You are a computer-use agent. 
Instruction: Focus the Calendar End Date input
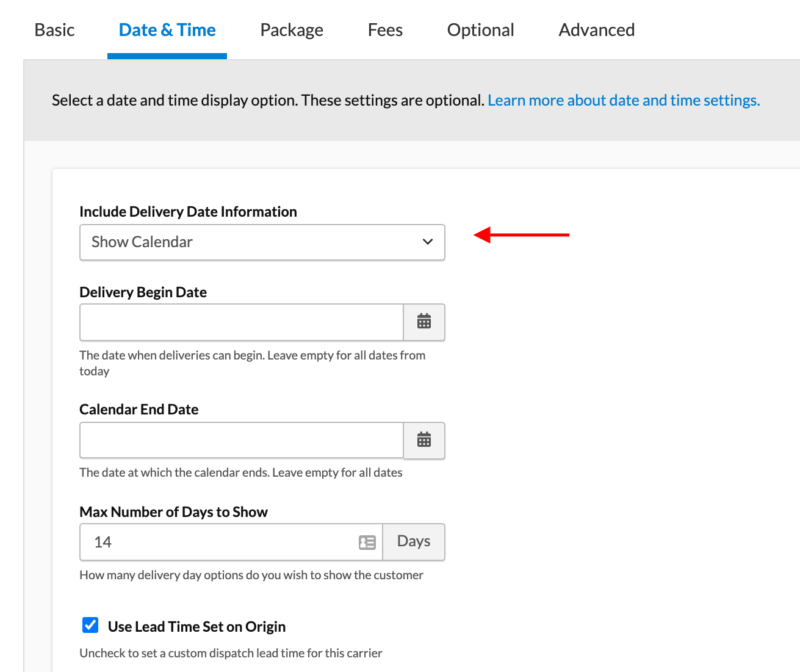(242, 440)
